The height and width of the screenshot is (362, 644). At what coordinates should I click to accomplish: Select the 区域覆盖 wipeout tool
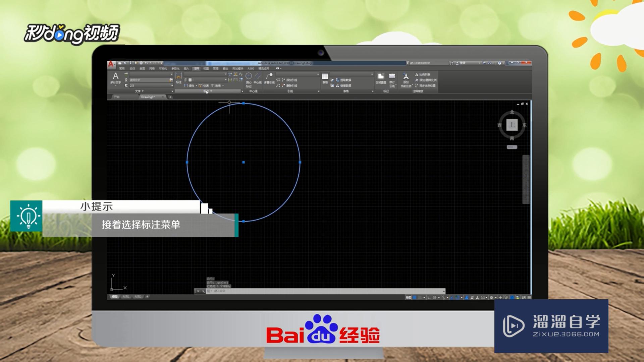coord(381,78)
